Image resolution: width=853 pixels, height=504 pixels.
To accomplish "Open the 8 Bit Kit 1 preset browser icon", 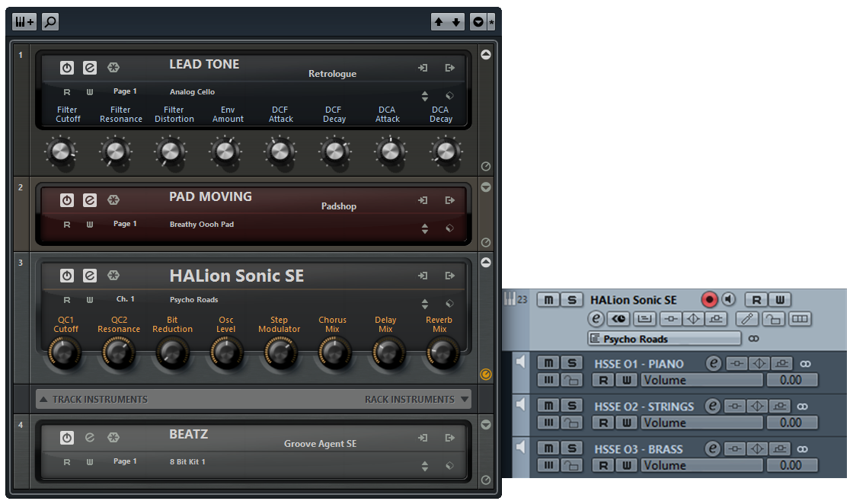I will coord(450,465).
